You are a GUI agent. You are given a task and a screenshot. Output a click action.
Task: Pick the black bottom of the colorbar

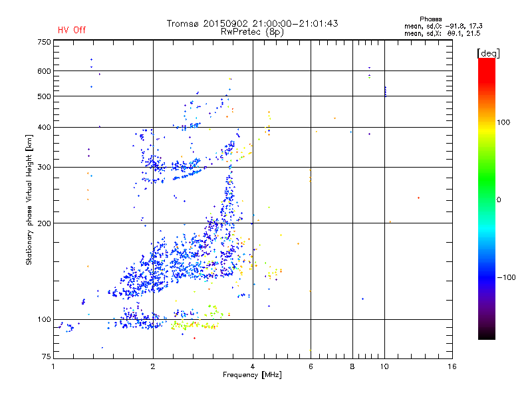[x=487, y=334]
